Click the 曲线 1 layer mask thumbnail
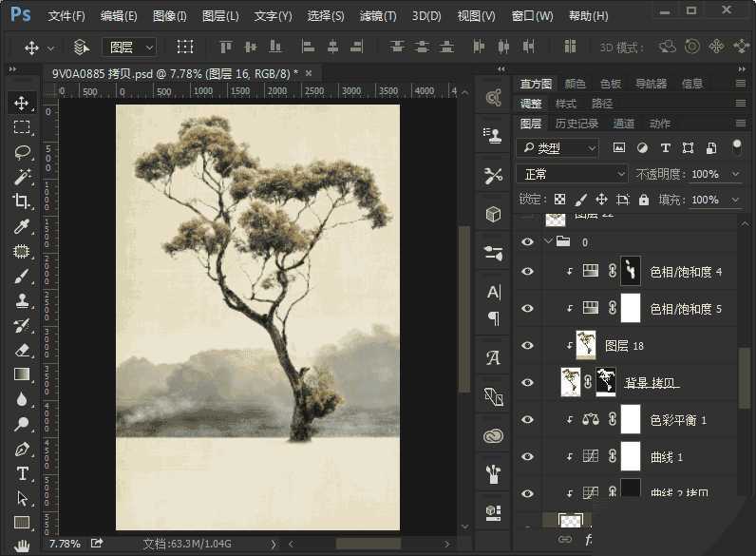This screenshot has height=556, width=756. click(x=632, y=456)
